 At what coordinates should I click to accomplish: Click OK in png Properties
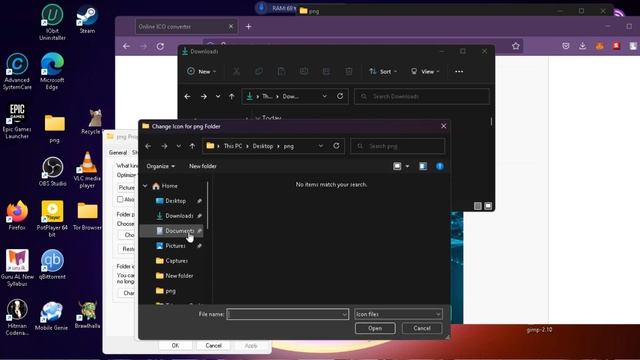[x=176, y=345]
